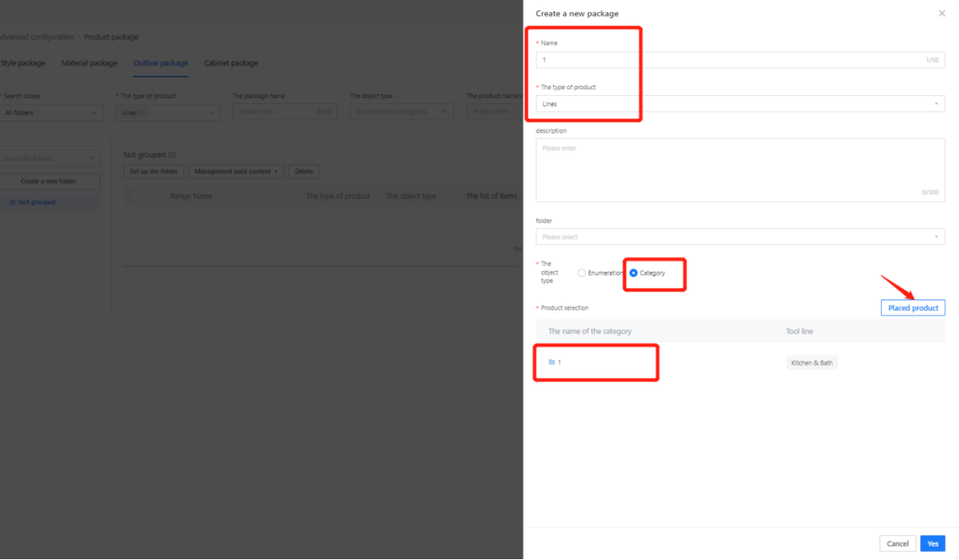Image resolution: width=959 pixels, height=560 pixels.
Task: Open the folder Please select dropdown
Action: point(740,236)
